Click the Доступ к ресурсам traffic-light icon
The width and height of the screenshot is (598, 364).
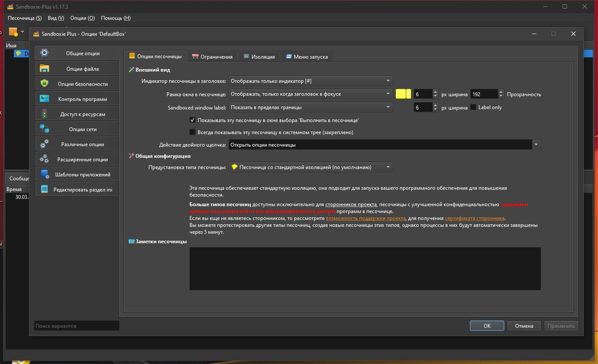pos(44,114)
